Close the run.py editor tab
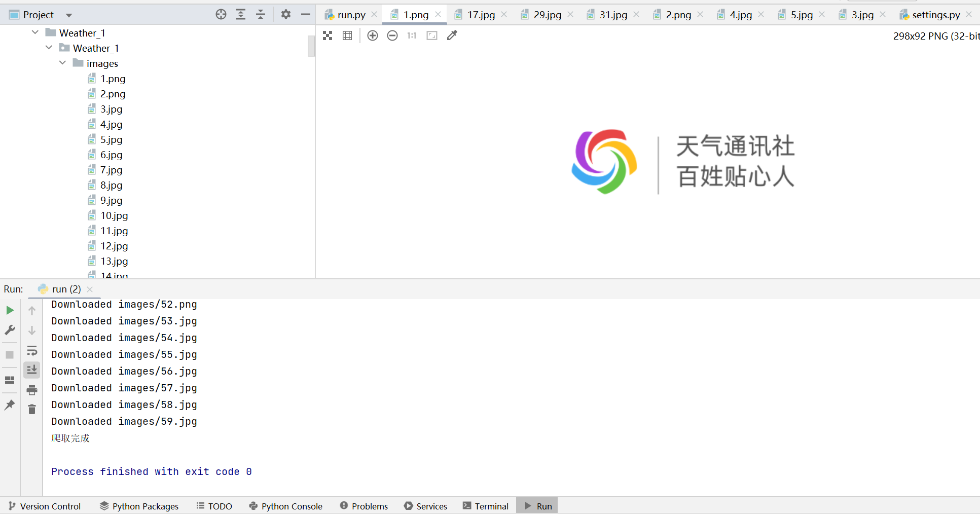Image resolution: width=980 pixels, height=514 pixels. [374, 14]
